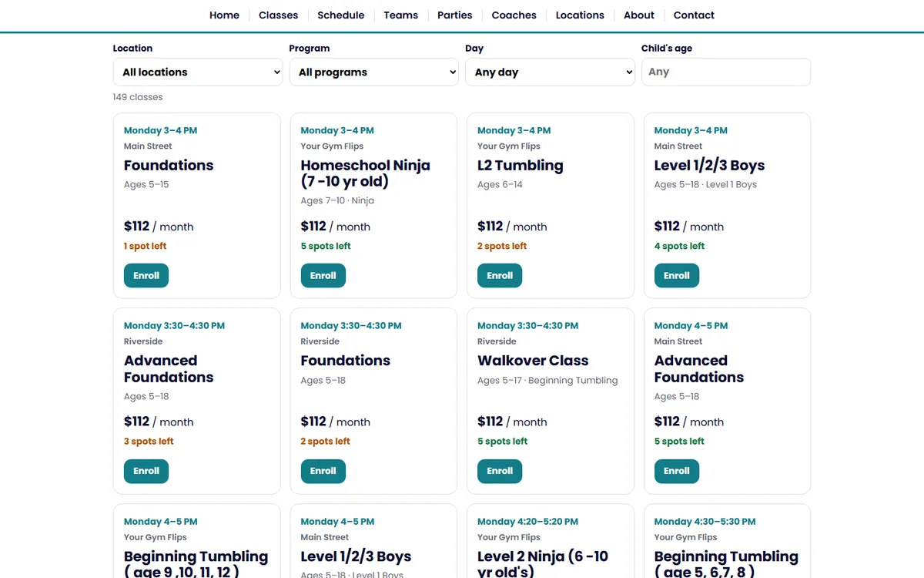Select the Homeschool Ninja (7-10 yr old) title
The height and width of the screenshot is (578, 924).
tap(366, 173)
